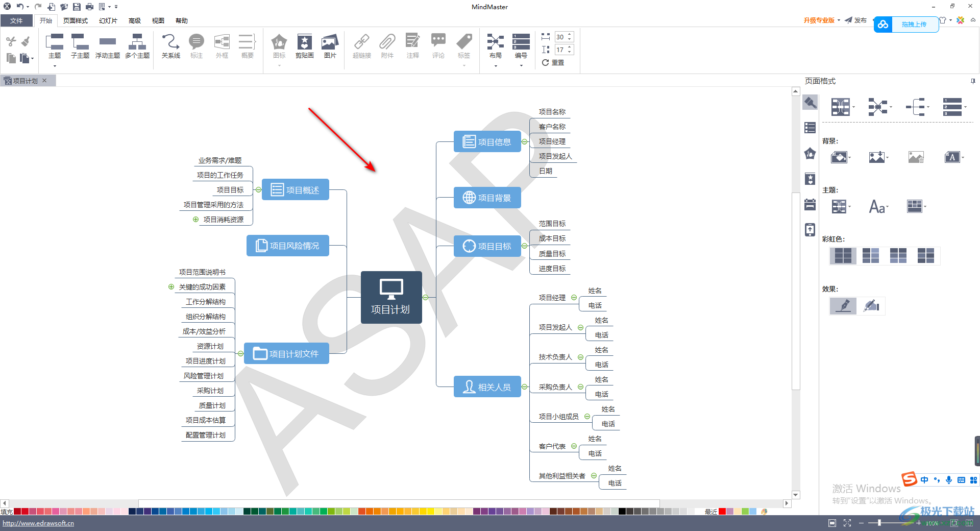Collapse the 项目计划文件 branch toggle
This screenshot has height=531, width=980.
coord(240,354)
